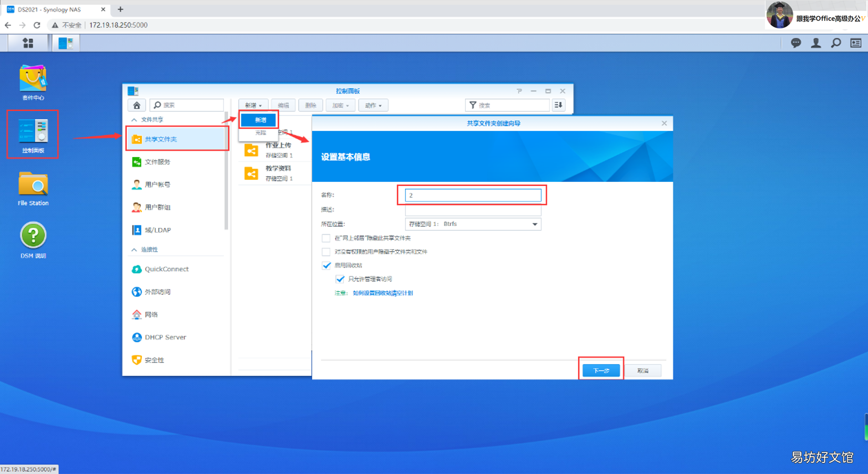Open the DSM user options icon
Image resolution: width=868 pixels, height=474 pixels.
[x=815, y=43]
